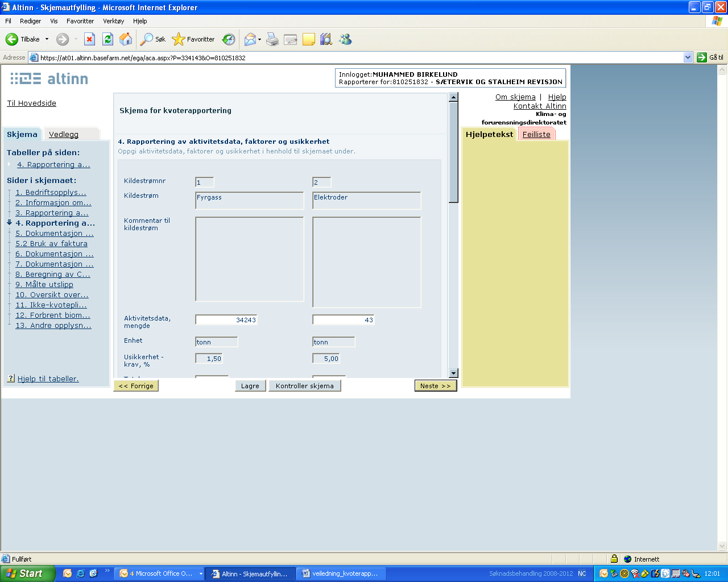This screenshot has height=582, width=728.
Task: Open the Søk search magnifier icon
Action: click(147, 39)
